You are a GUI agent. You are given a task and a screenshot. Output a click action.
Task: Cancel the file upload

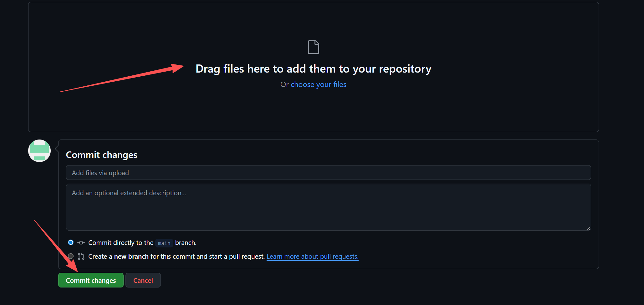(143, 280)
